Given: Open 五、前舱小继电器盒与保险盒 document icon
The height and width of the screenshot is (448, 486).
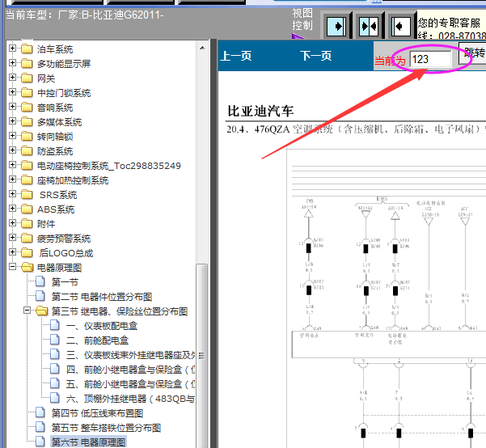Looking at the screenshot, I should (54, 383).
